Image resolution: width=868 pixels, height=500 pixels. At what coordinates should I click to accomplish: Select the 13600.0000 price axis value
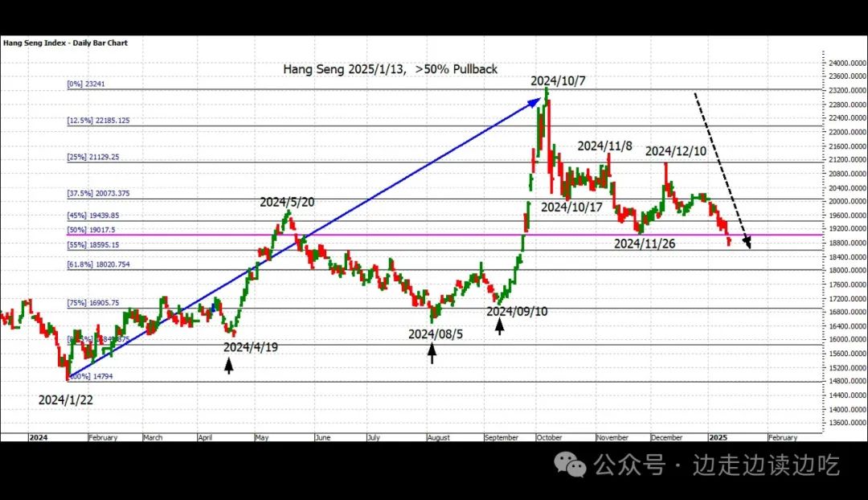coord(848,423)
